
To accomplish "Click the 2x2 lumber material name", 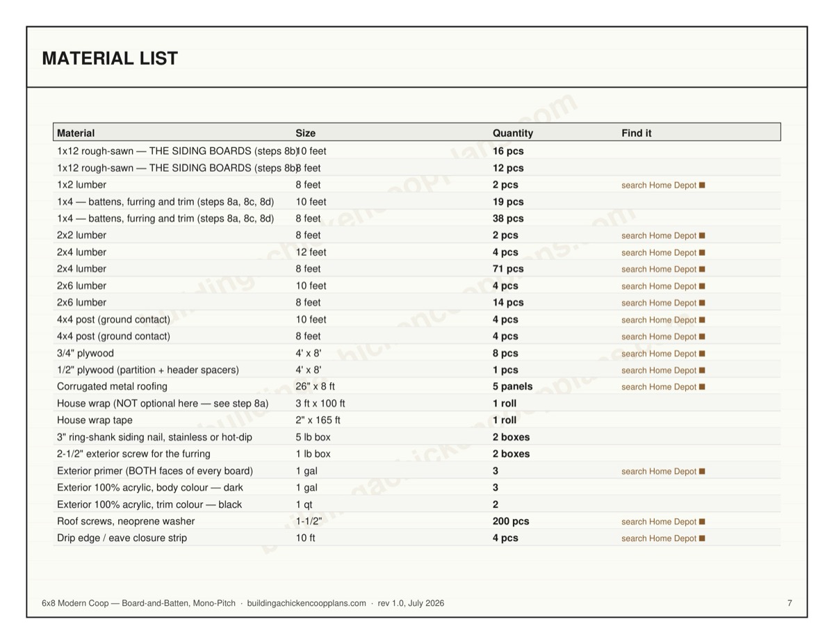I will click(x=82, y=235).
